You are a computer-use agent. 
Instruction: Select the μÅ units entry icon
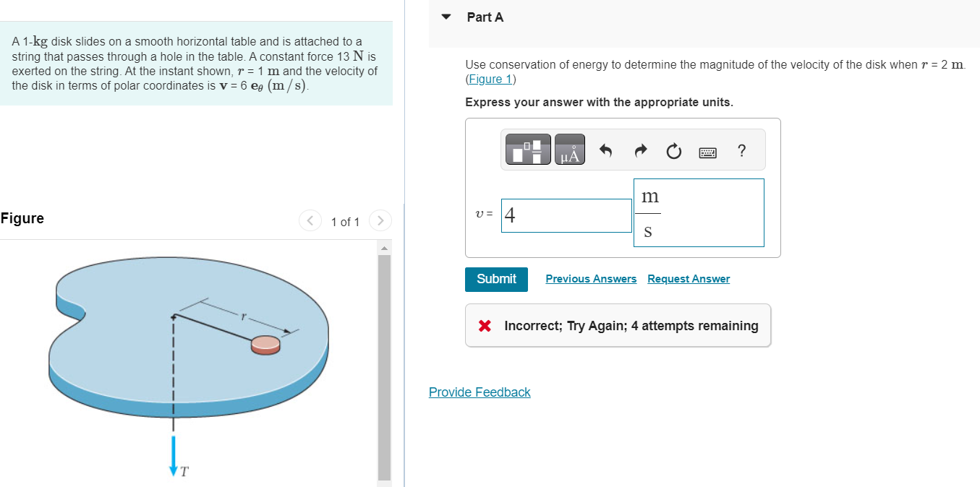click(x=569, y=150)
